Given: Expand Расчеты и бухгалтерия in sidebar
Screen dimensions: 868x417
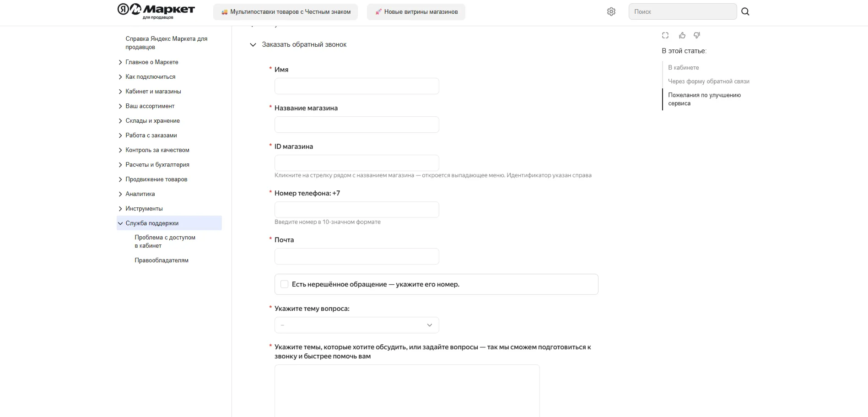Looking at the screenshot, I should coord(121,165).
